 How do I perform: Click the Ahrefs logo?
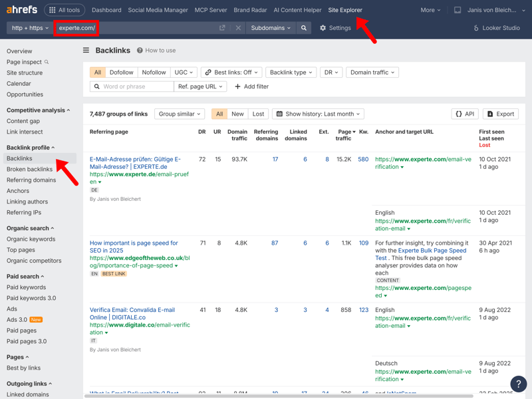22,10
